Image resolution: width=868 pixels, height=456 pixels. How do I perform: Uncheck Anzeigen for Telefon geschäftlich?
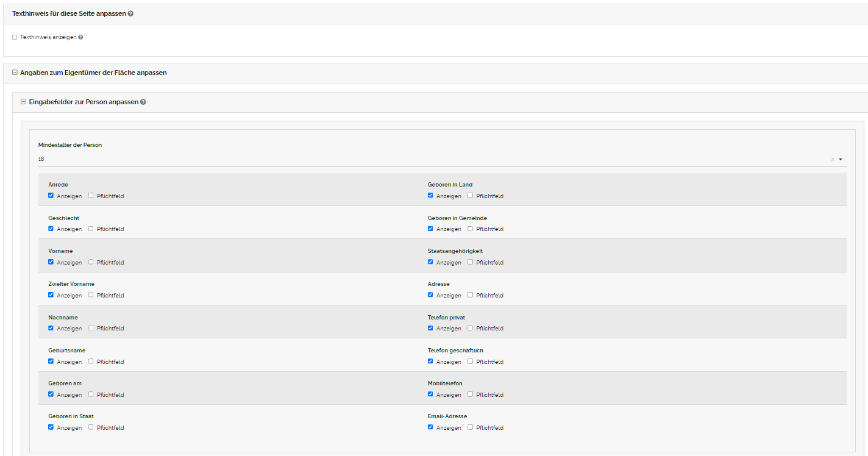tap(430, 362)
